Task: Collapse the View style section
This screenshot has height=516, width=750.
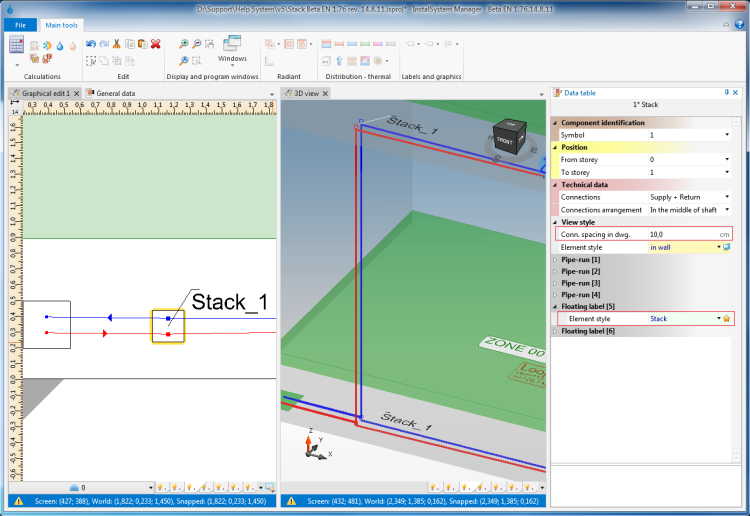Action: click(x=555, y=222)
